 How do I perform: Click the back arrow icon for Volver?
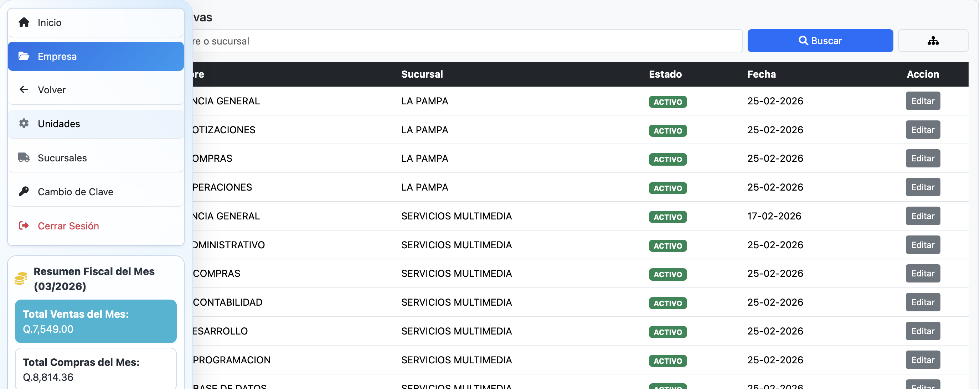[24, 89]
